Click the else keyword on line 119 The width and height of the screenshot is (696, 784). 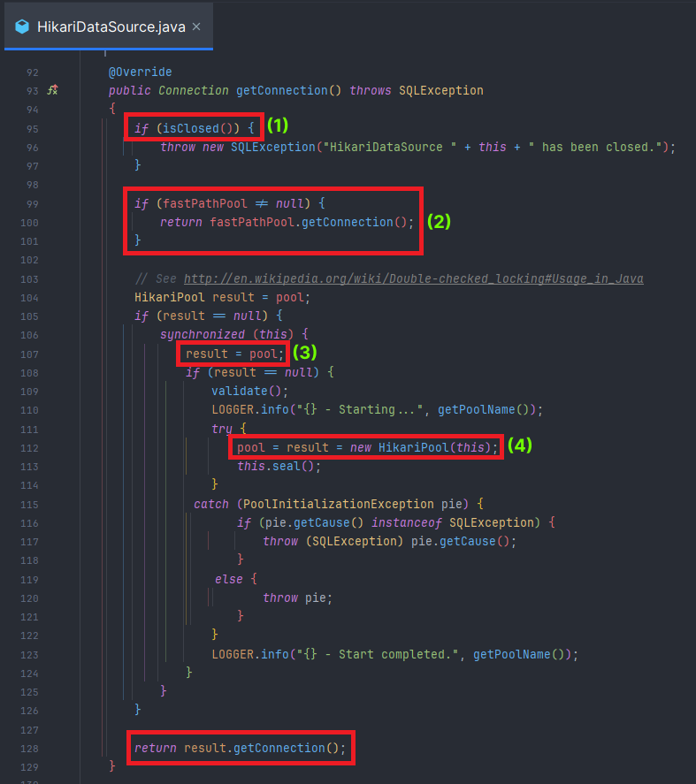pos(229,579)
